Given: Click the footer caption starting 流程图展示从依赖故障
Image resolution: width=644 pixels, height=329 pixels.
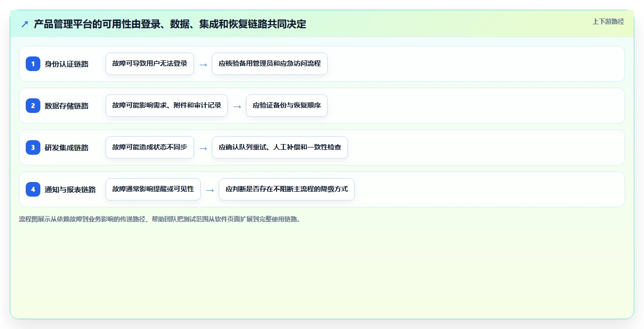Looking at the screenshot, I should [160, 219].
